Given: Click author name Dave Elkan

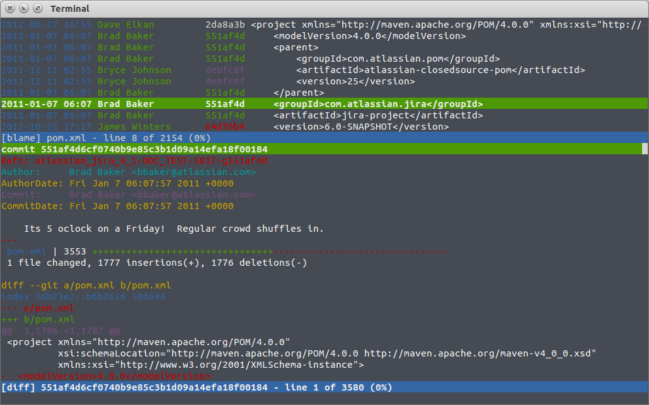Looking at the screenshot, I should 126,24.
